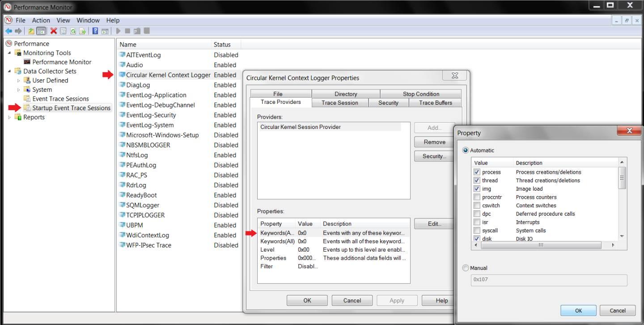Collapse the Data Collector Sets node
The width and height of the screenshot is (644, 325).
(x=10, y=71)
